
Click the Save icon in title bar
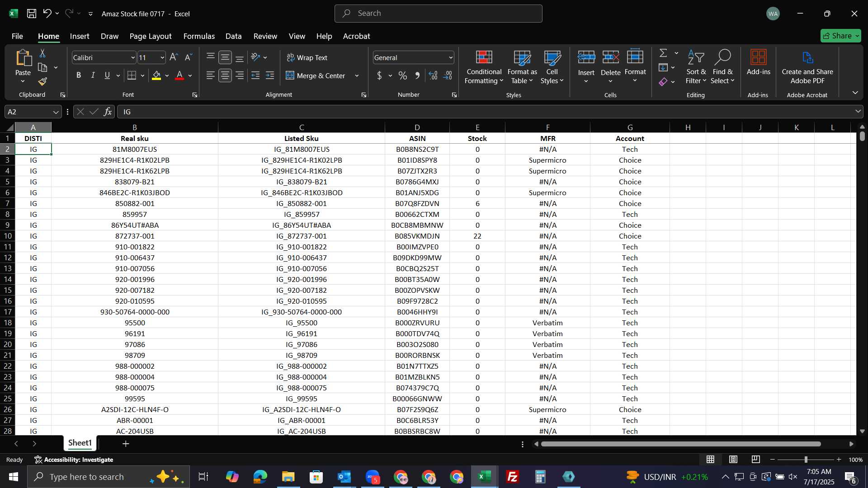point(31,14)
